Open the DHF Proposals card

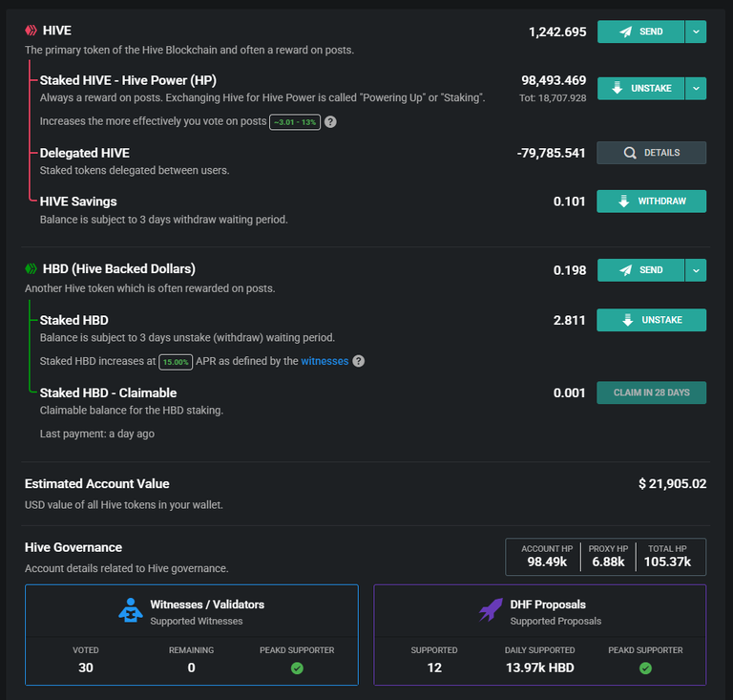pyautogui.click(x=540, y=635)
